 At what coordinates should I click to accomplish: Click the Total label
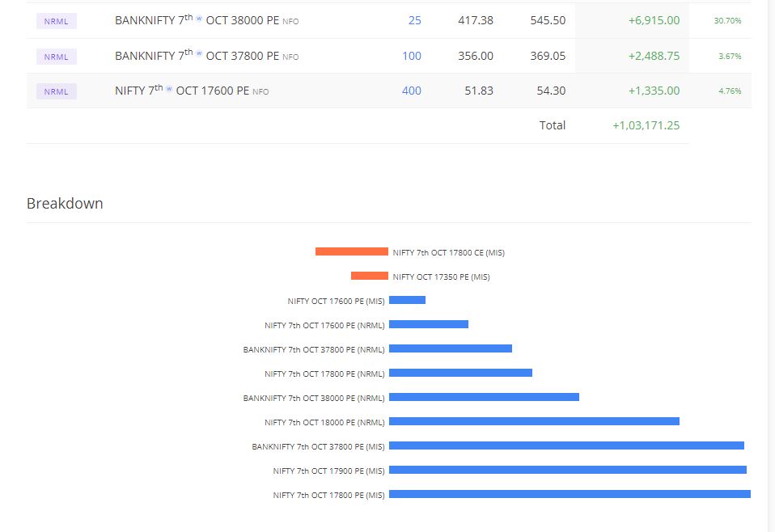click(552, 125)
